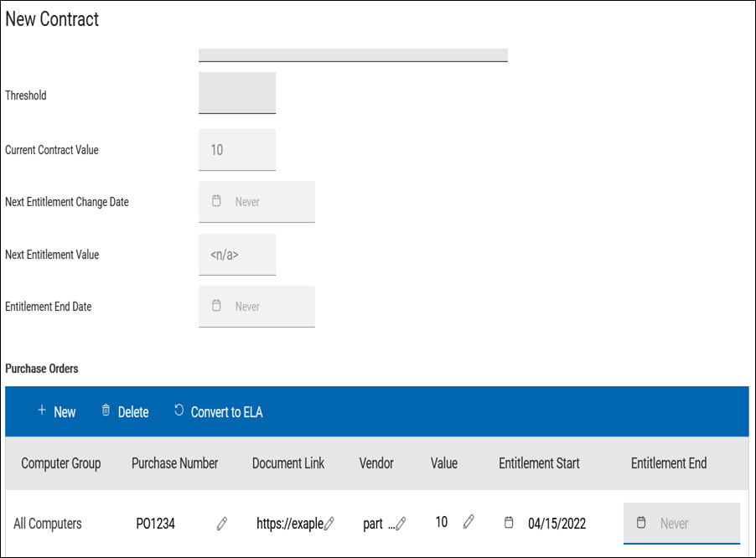Click the Current Contract Value field
The image size is (756, 558).
237,150
